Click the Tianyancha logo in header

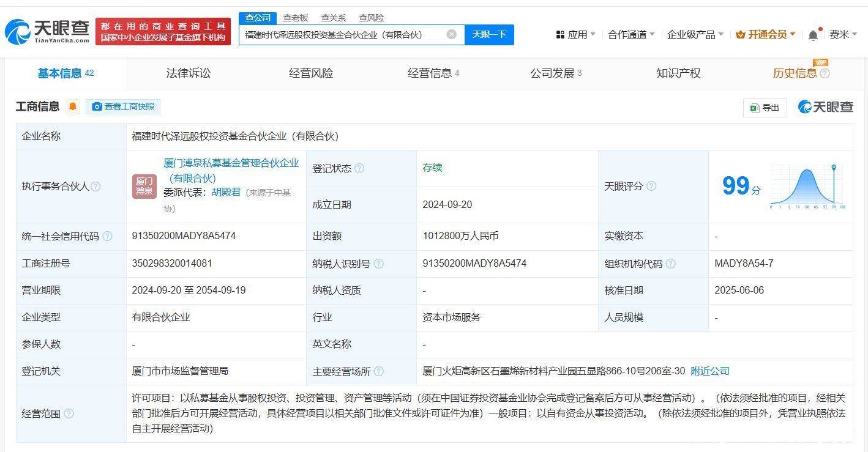(47, 32)
